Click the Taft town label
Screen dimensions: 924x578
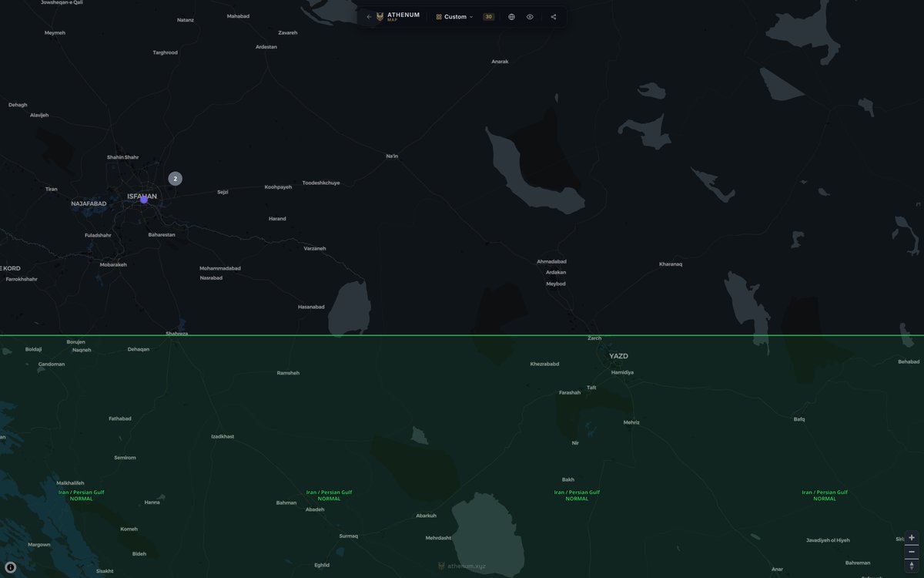(x=591, y=387)
